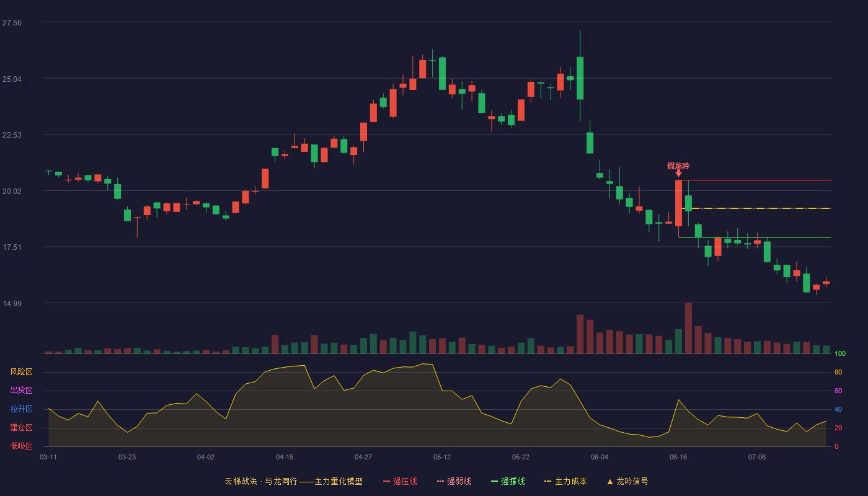Toggle the 强弱线 legend item

point(454,481)
